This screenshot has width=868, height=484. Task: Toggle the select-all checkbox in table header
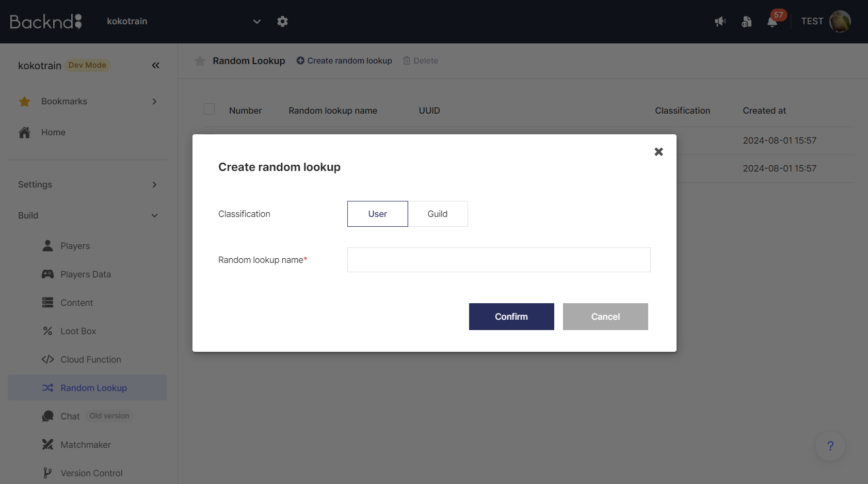point(209,109)
